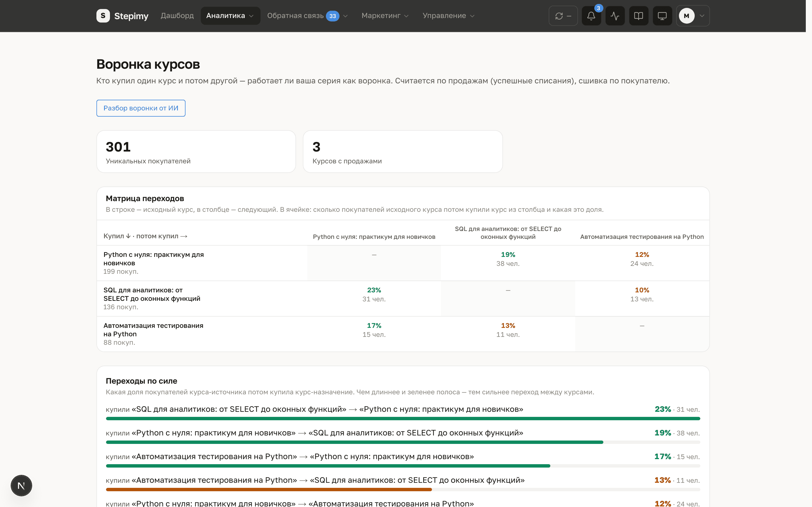Image resolution: width=812 pixels, height=507 pixels.
Task: Expand the Аналитика dropdown menu
Action: pyautogui.click(x=230, y=16)
